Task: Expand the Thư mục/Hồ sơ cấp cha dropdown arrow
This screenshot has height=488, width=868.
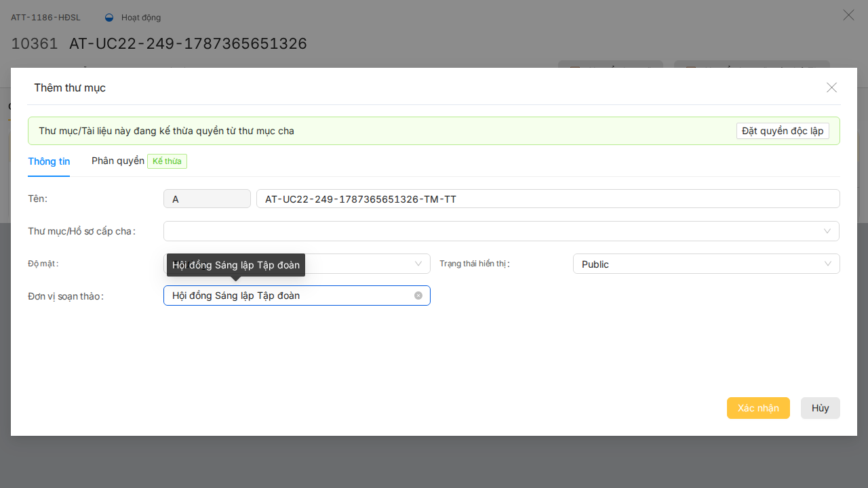Action: pos(827,231)
